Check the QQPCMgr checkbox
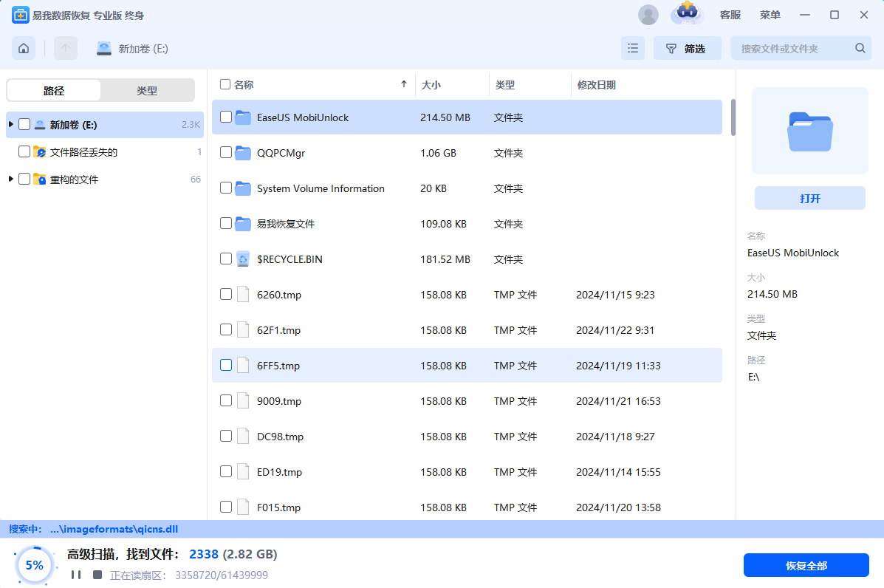884x588 pixels. pyautogui.click(x=225, y=152)
